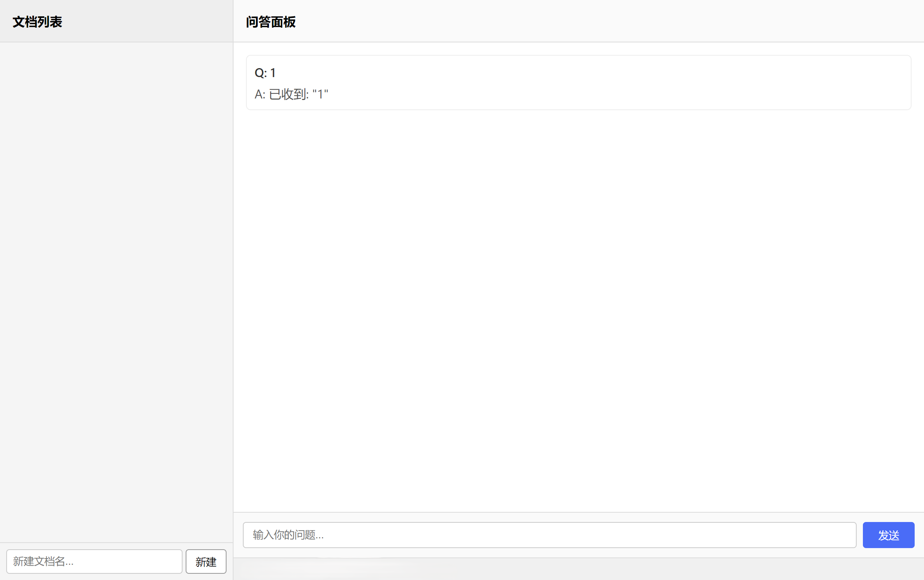The image size is (924, 580).
Task: Select the 问答面板 heading text
Action: click(x=271, y=22)
